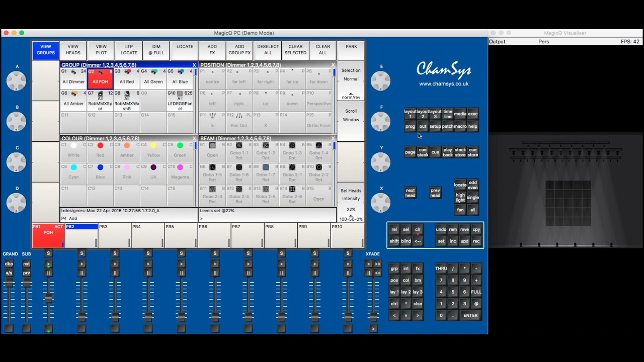This screenshot has width=644, height=362.
Task: Pick the B14 Gobo 2-6 Rot beam
Action: point(292,196)
